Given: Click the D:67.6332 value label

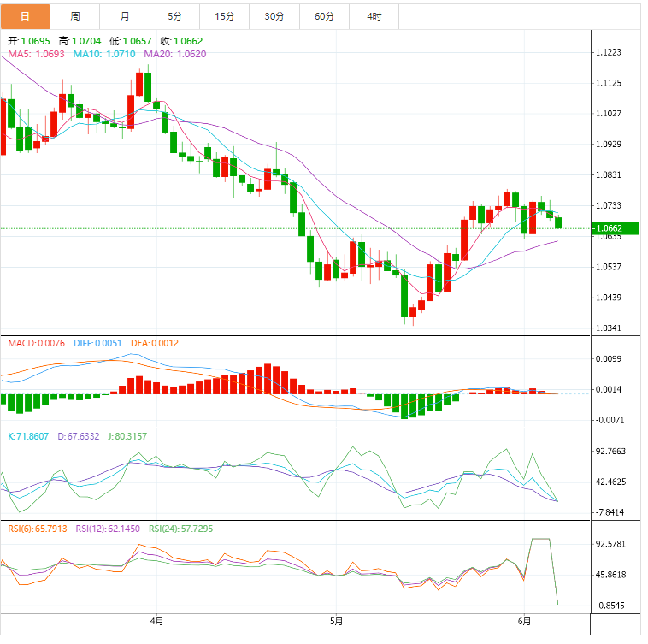Looking at the screenshot, I should pyautogui.click(x=78, y=436).
